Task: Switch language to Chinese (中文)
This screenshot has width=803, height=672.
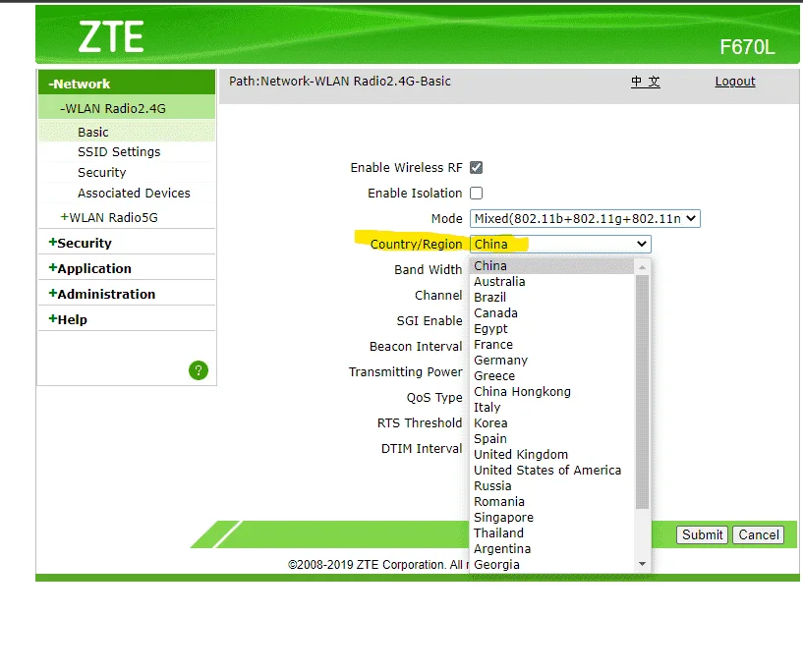Action: tap(646, 82)
